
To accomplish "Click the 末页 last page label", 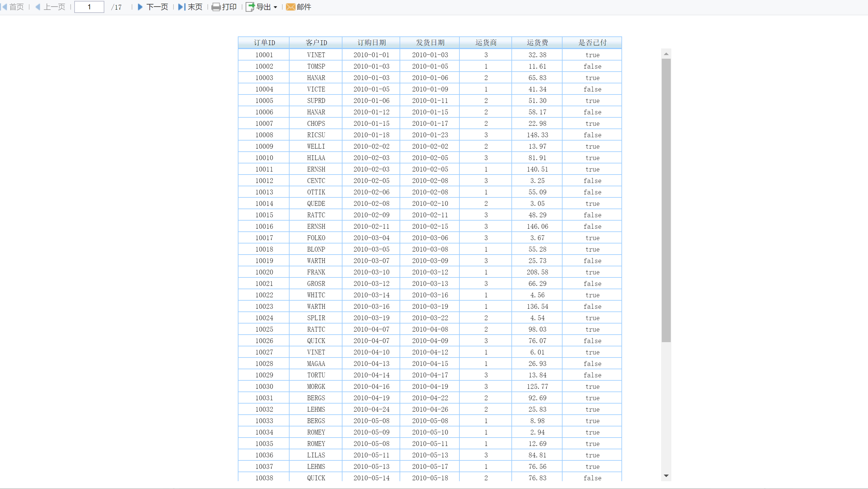I will tap(195, 7).
